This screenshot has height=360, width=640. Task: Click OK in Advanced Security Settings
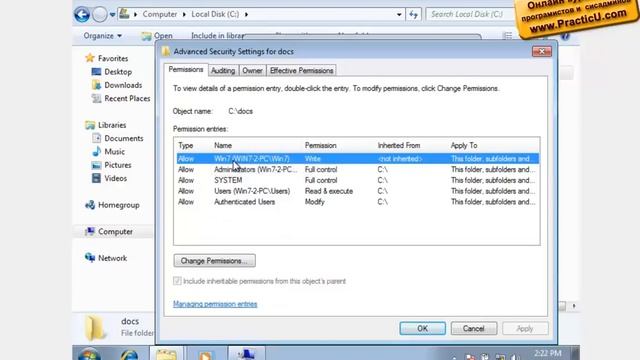point(422,329)
